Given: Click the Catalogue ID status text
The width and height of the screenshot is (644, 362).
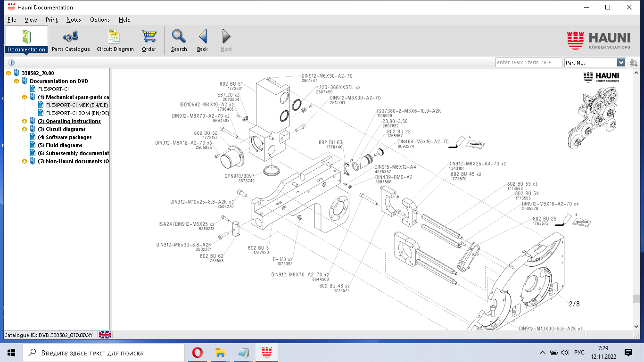Looking at the screenshot, I should [x=49, y=335].
